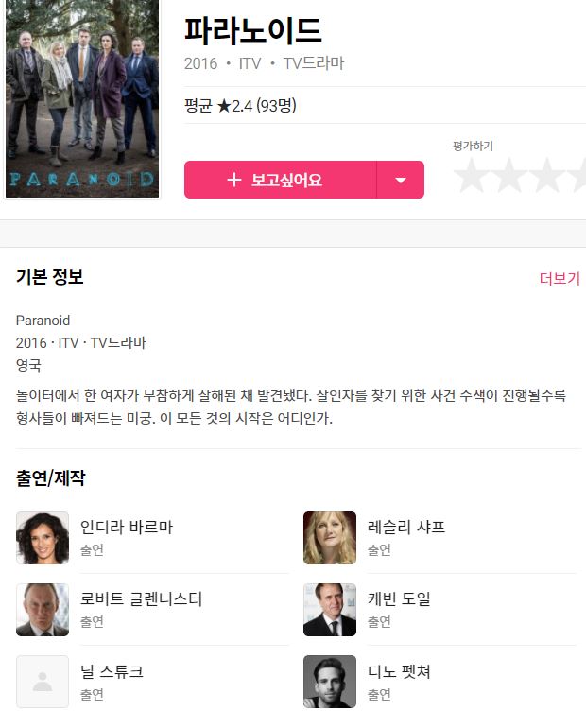Open 케빈 도일 profile photo

pyautogui.click(x=330, y=610)
